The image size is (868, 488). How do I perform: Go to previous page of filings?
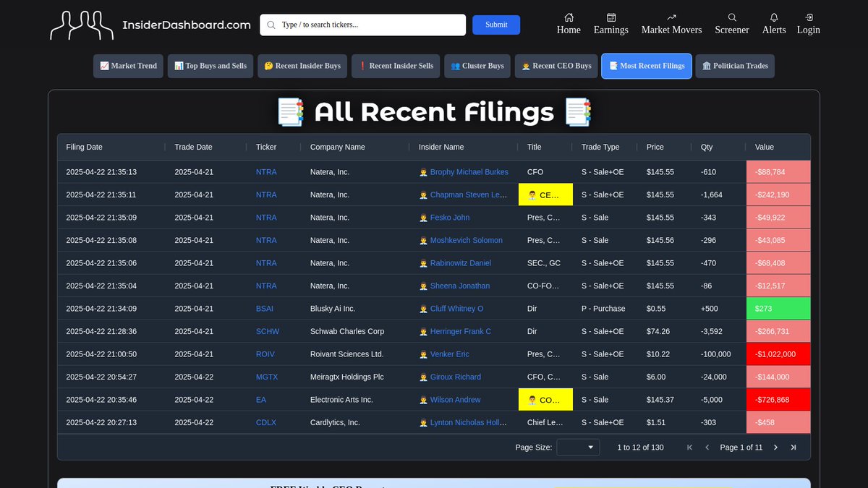tap(707, 448)
